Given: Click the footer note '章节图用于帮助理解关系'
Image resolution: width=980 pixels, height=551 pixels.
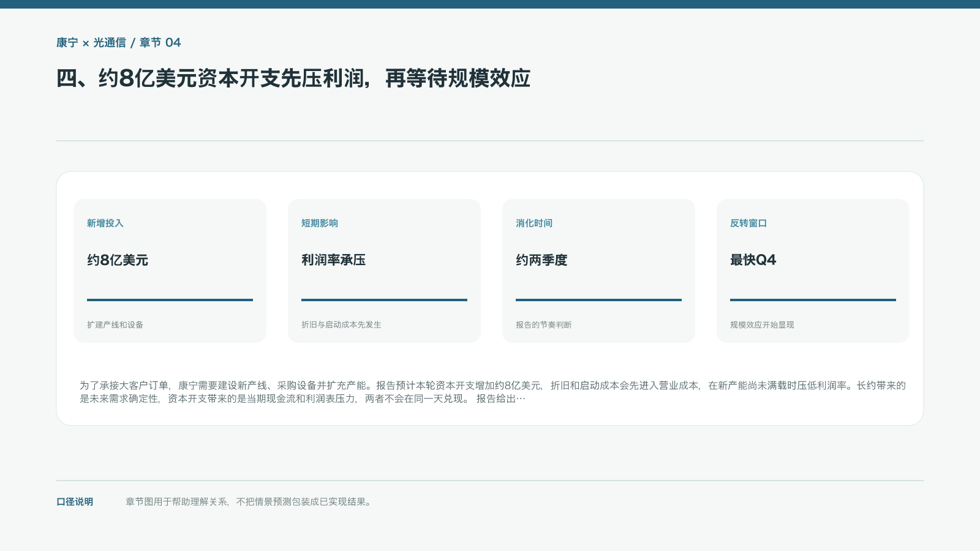Looking at the screenshot, I should pyautogui.click(x=249, y=502).
